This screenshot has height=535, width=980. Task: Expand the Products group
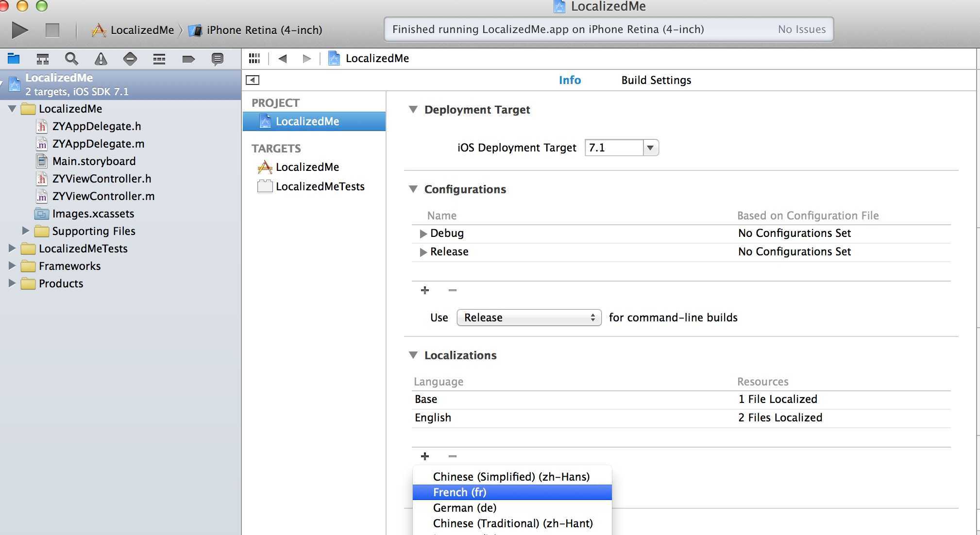[12, 283]
